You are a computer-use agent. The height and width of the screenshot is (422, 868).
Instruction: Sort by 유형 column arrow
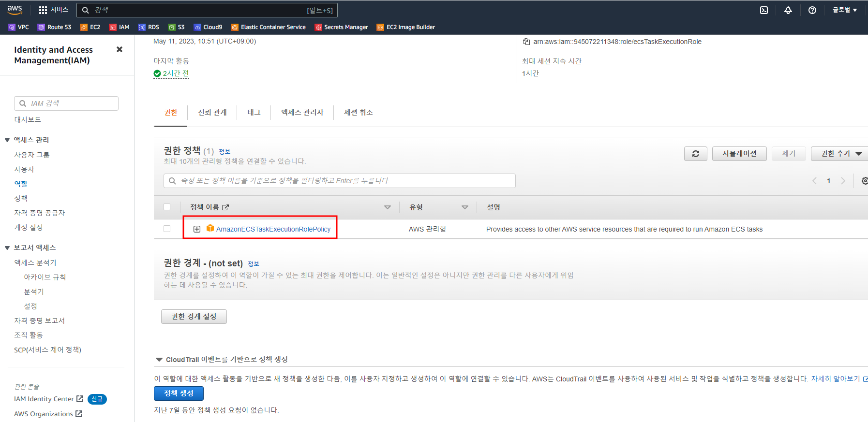[x=465, y=207]
